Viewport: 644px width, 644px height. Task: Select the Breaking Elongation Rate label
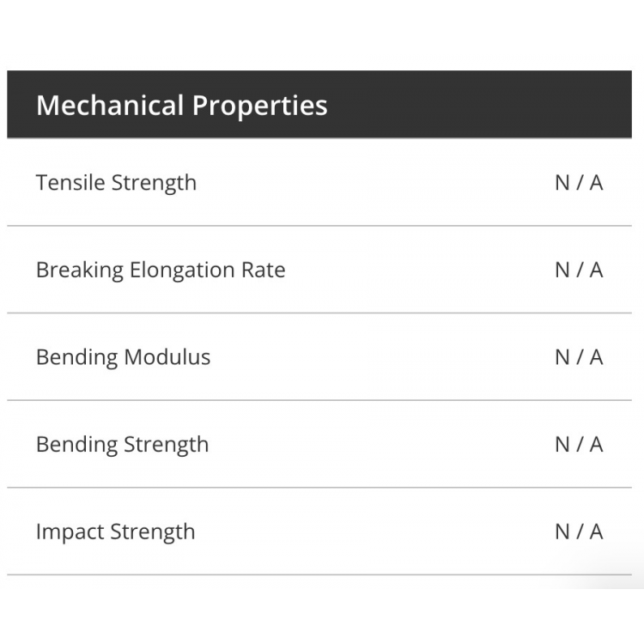pyautogui.click(x=161, y=270)
